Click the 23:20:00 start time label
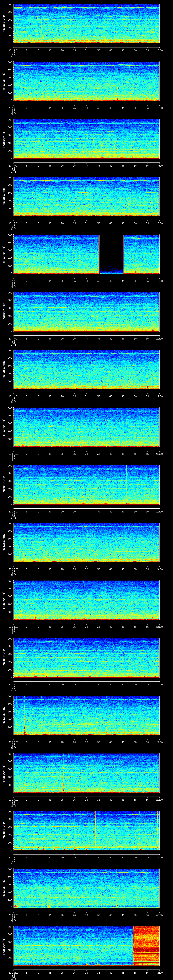 [13, 396]
